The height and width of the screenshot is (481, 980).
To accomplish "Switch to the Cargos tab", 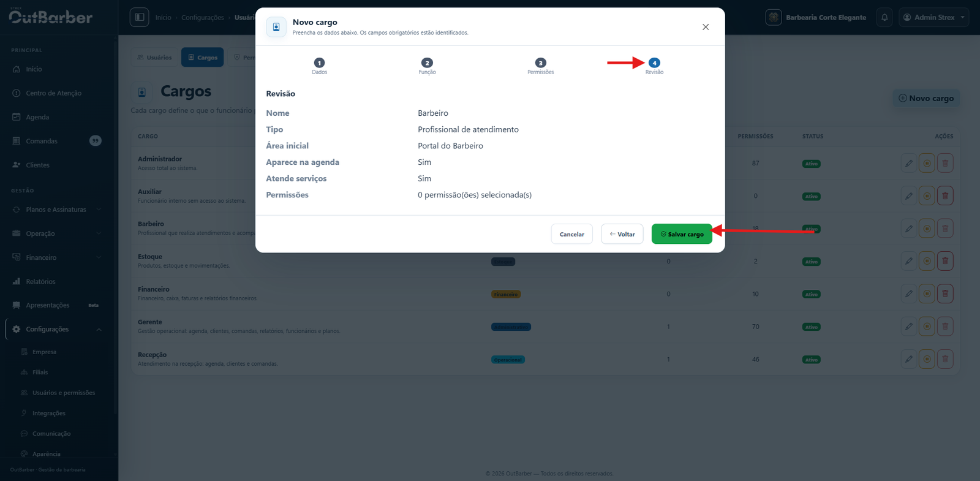I will (x=202, y=58).
